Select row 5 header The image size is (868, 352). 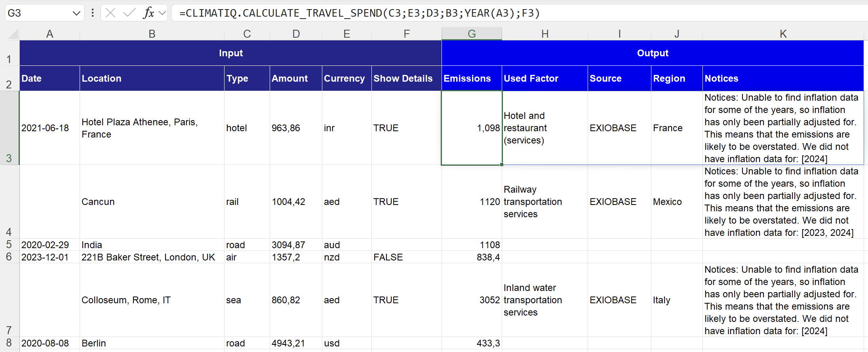[9, 245]
